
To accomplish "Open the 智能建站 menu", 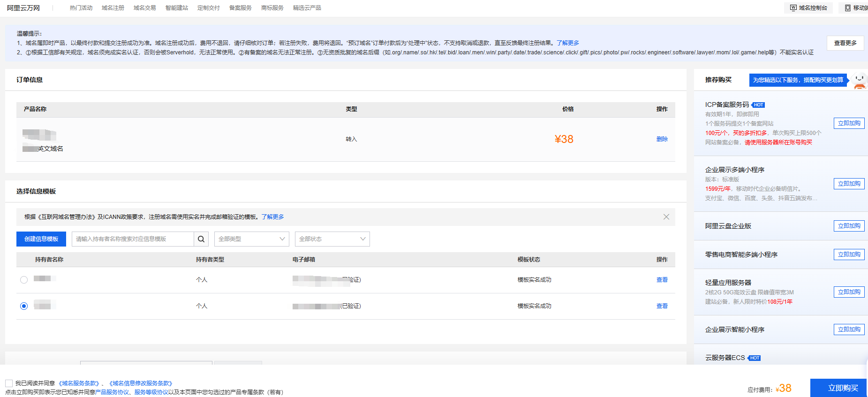I will 177,8.
